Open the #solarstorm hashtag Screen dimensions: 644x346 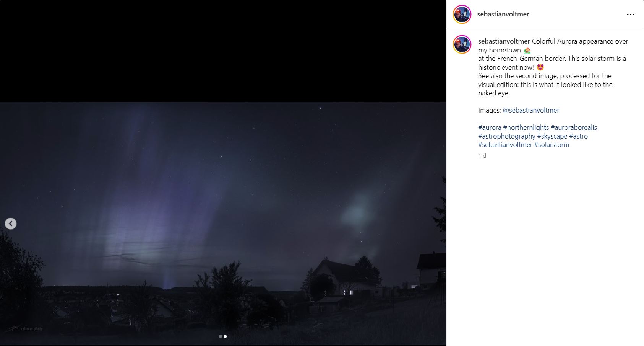click(x=552, y=145)
